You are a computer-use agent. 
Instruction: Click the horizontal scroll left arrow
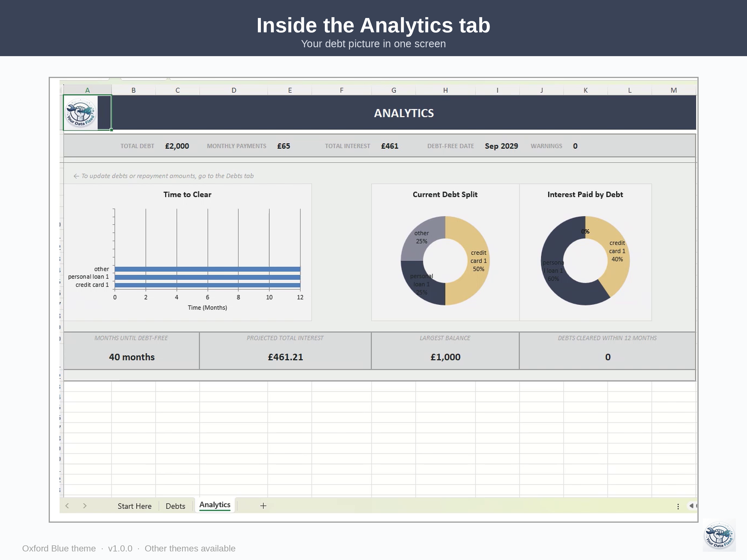691,506
